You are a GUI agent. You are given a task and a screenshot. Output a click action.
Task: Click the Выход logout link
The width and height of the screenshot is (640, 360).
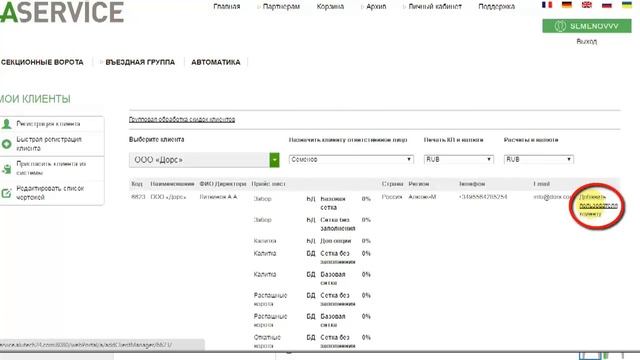click(587, 41)
